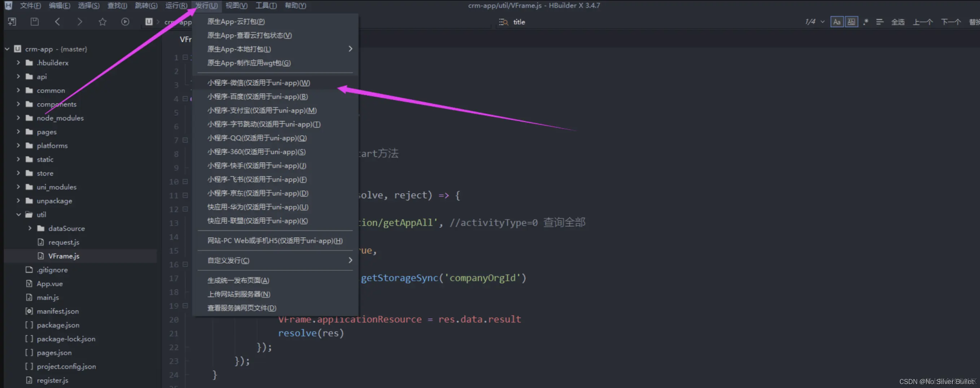The height and width of the screenshot is (388, 980).
Task: Open the 文件(F) menu
Action: (30, 5)
